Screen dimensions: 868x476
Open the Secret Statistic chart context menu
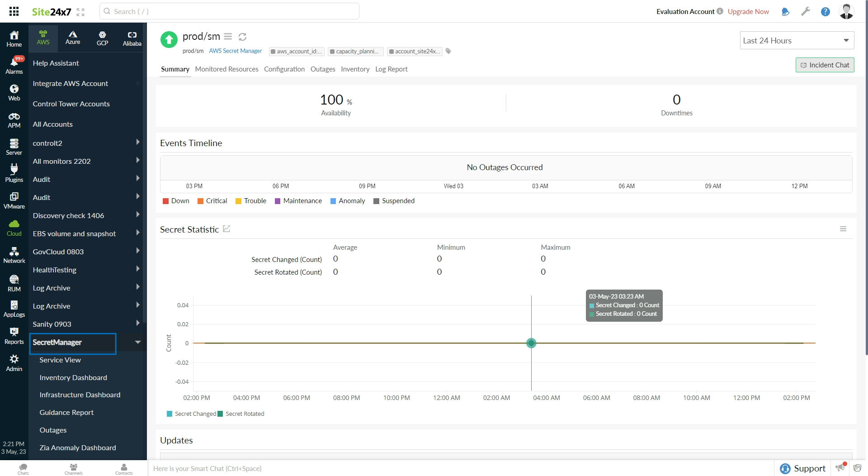click(843, 229)
